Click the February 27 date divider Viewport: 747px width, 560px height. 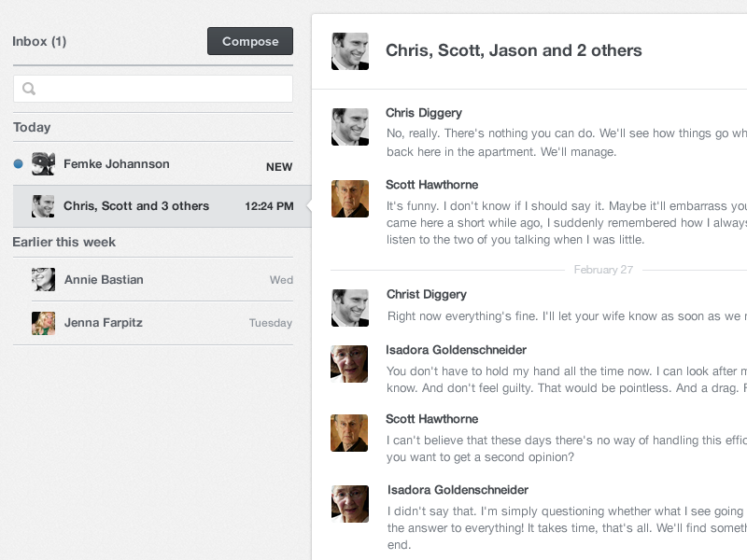603,270
